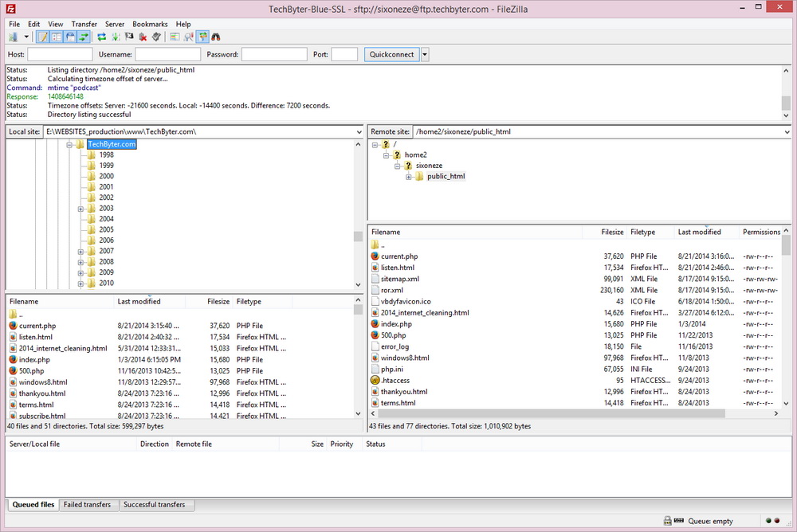The image size is (797, 532).
Task: Click the magnifier filename filter icon
Action: click(189, 37)
